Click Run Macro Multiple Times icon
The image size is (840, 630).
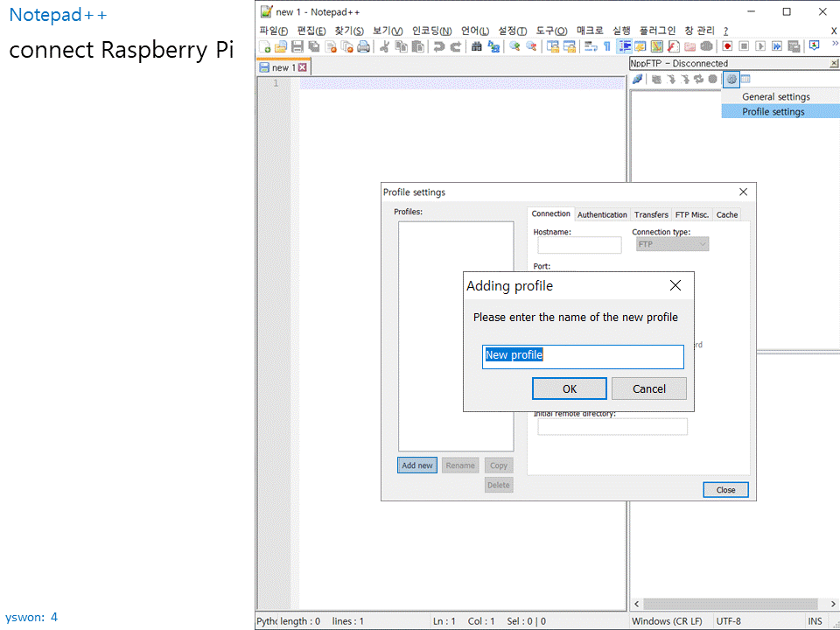(x=777, y=46)
